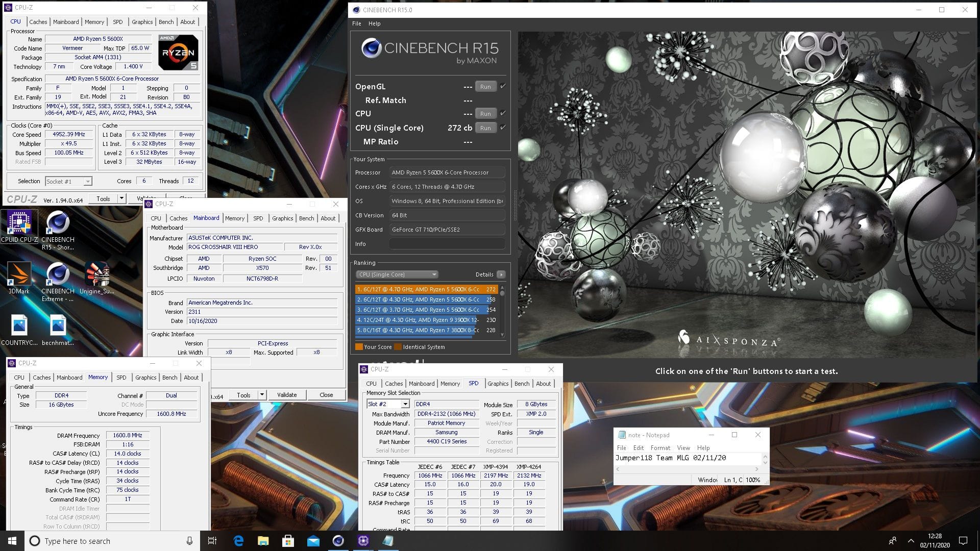Open the Tools dropdown arrow in CPU window
Screen dimensions: 980x551
pos(121,198)
